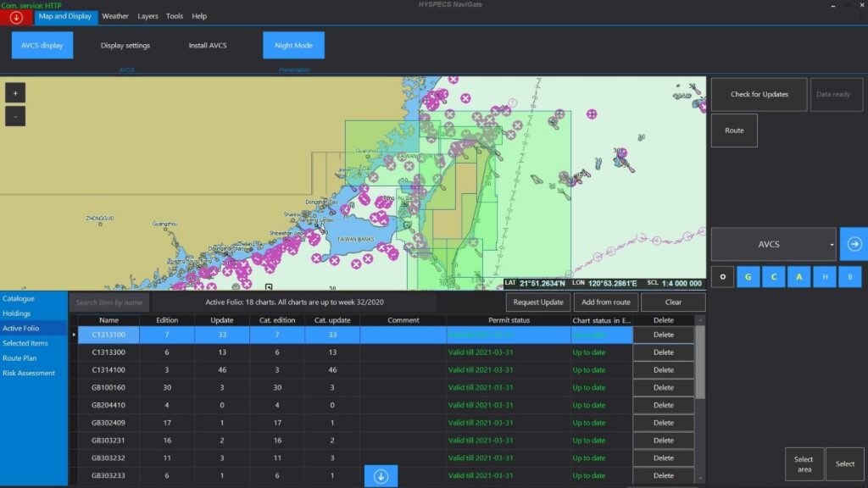
Task: Delete chart C1313300
Action: [x=663, y=352]
